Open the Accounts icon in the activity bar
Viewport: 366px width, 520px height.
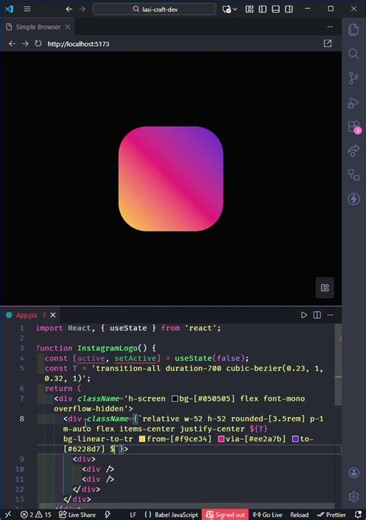tap(354, 472)
